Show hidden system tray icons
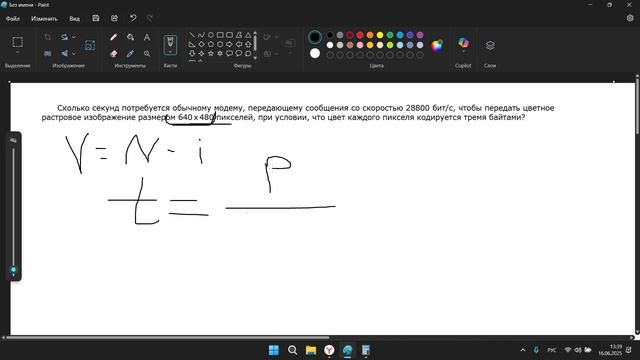The height and width of the screenshot is (360, 640). click(x=523, y=350)
